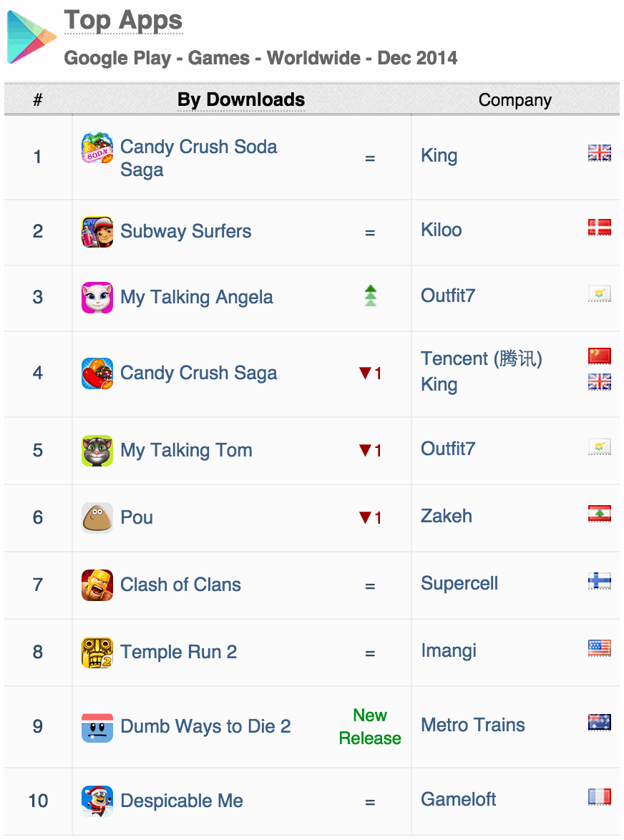This screenshot has height=840, width=624.
Task: Click the Metro Trains company link
Action: coord(473,726)
